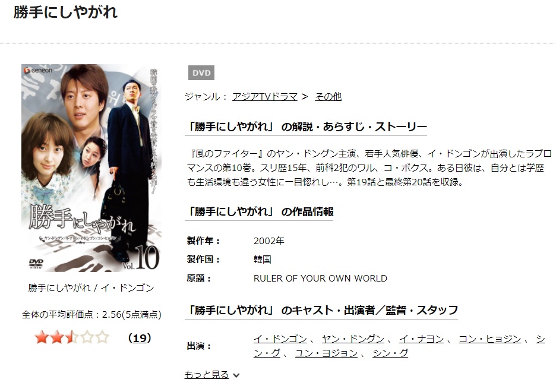Viewport: 556px width, 392px height.
Task: Click the second orange rating star
Action: (x=57, y=337)
